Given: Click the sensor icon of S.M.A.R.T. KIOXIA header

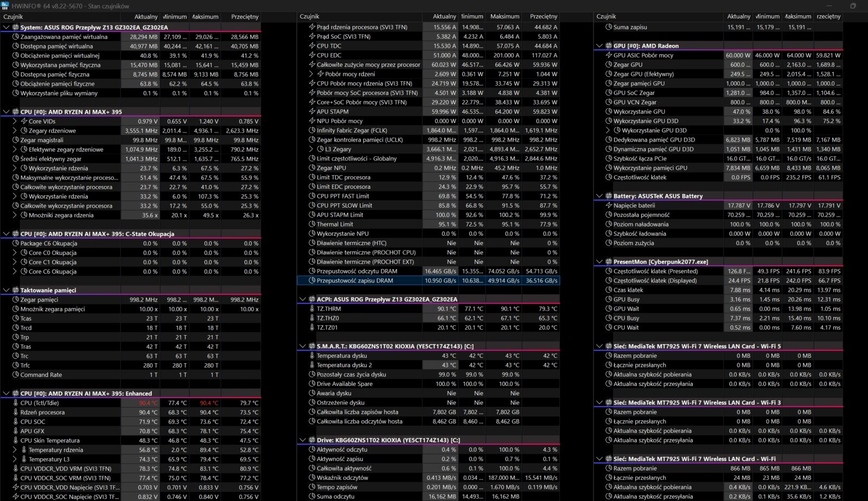Looking at the screenshot, I should pyautogui.click(x=312, y=346).
